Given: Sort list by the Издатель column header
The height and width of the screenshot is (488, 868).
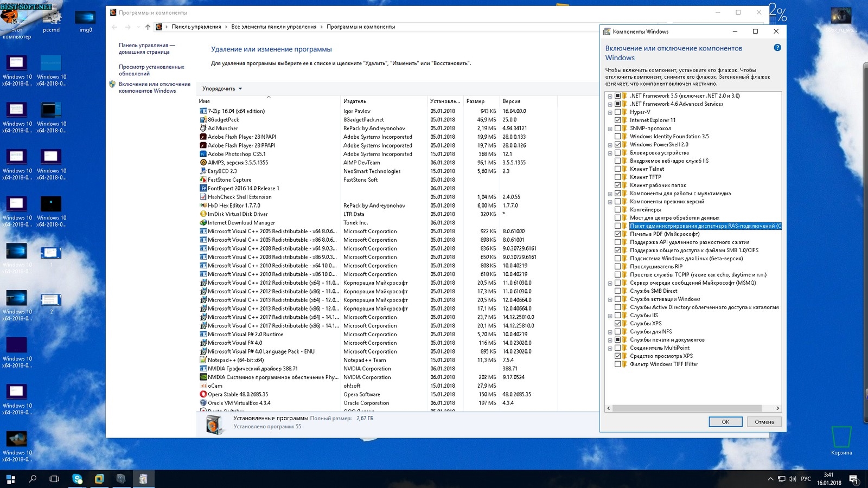Looking at the screenshot, I should pos(355,101).
